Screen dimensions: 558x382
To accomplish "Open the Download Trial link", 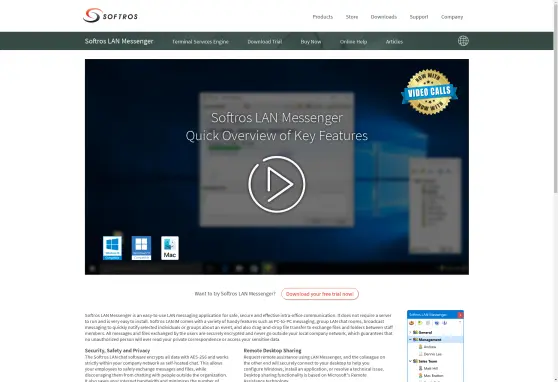I will tap(264, 42).
